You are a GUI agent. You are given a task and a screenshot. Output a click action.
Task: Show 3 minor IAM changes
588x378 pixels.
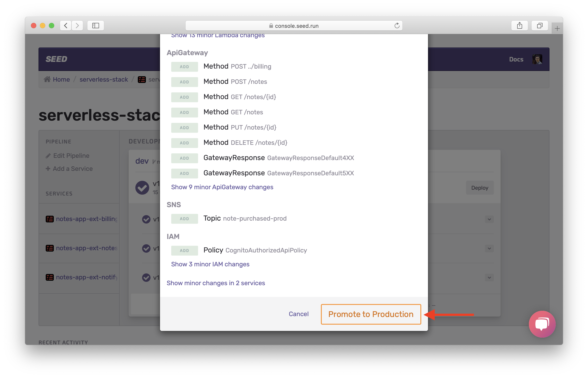tap(210, 264)
